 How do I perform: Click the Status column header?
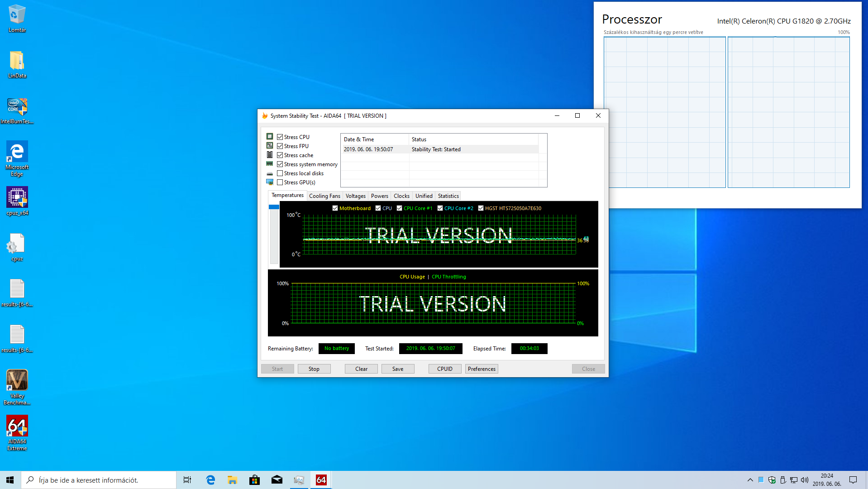(474, 139)
